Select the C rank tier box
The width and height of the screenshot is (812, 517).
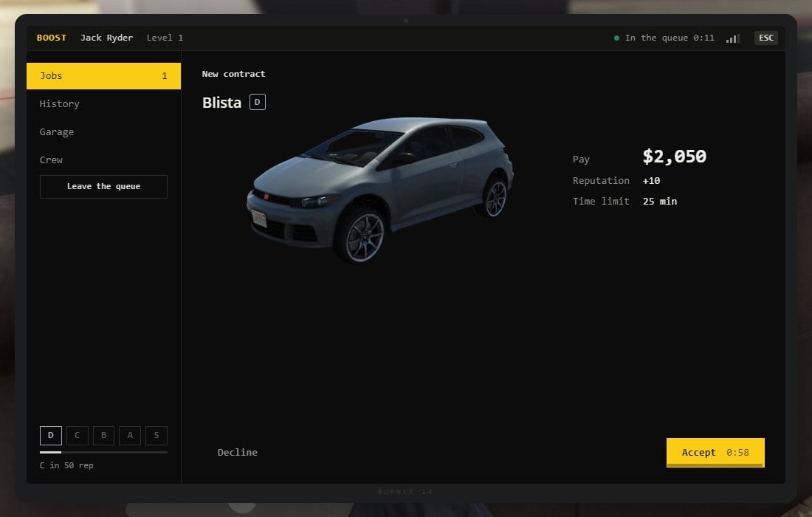coord(78,436)
